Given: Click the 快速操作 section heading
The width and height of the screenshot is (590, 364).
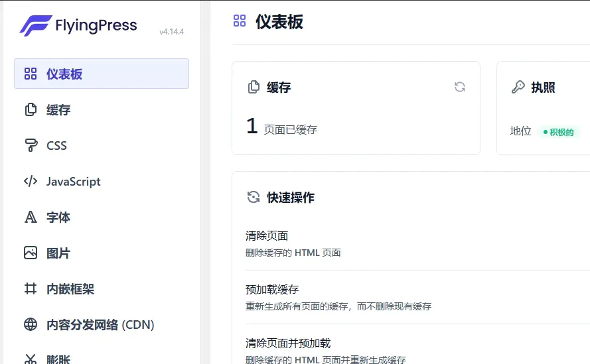Looking at the screenshot, I should click(x=291, y=198).
